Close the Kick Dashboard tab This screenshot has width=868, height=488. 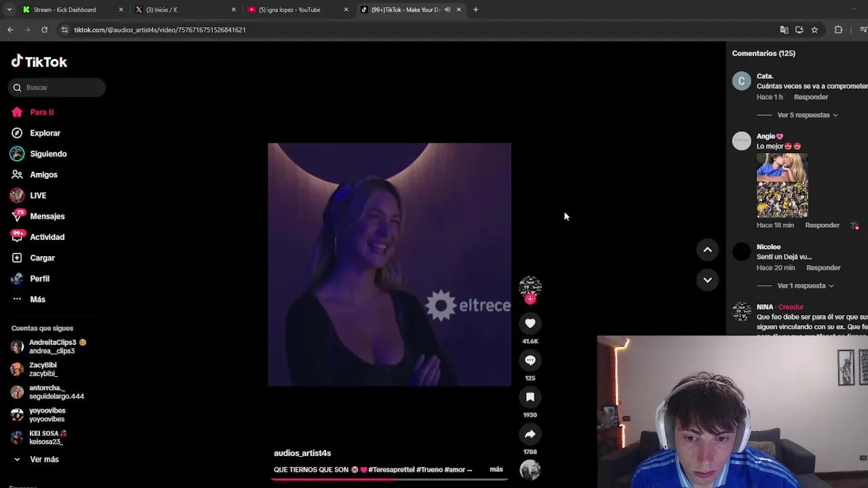point(121,9)
